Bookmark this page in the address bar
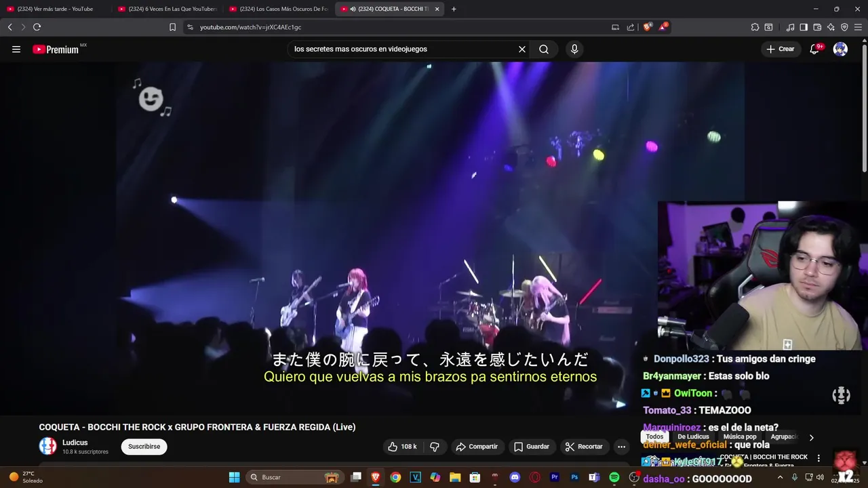The width and height of the screenshot is (868, 488). click(172, 27)
